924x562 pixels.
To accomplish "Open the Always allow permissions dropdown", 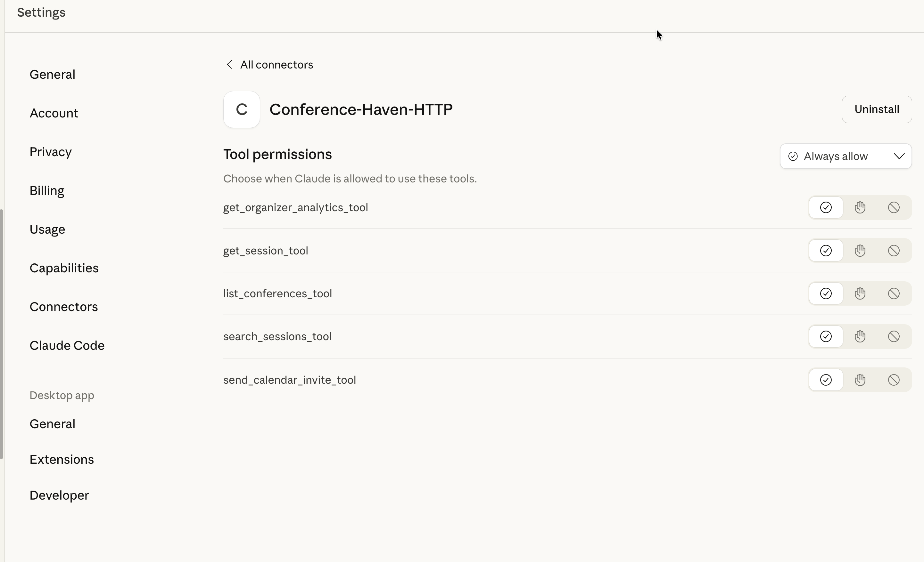I will coord(846,156).
